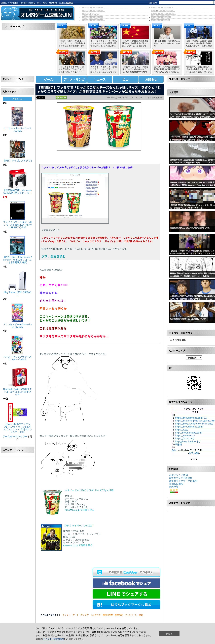Image resolution: width=215 pixels, height=644 pixels.
Task: Open the site logo オレ的ゲーム速報@JIN
Action: point(38,14)
